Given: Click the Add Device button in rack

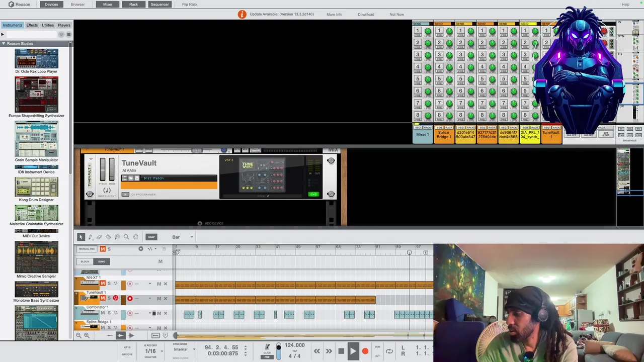Looking at the screenshot, I should pos(210,223).
